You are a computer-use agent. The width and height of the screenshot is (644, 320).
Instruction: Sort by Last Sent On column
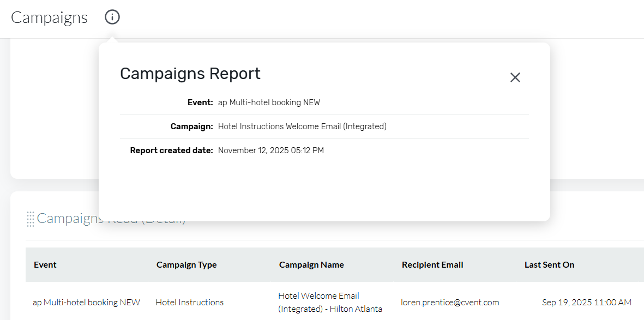tap(549, 265)
